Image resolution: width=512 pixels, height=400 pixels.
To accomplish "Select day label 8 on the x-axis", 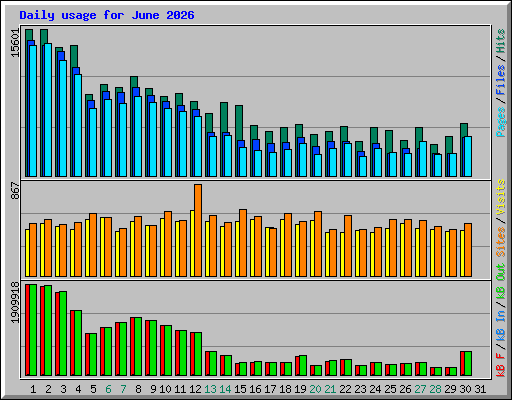I will tap(138, 389).
